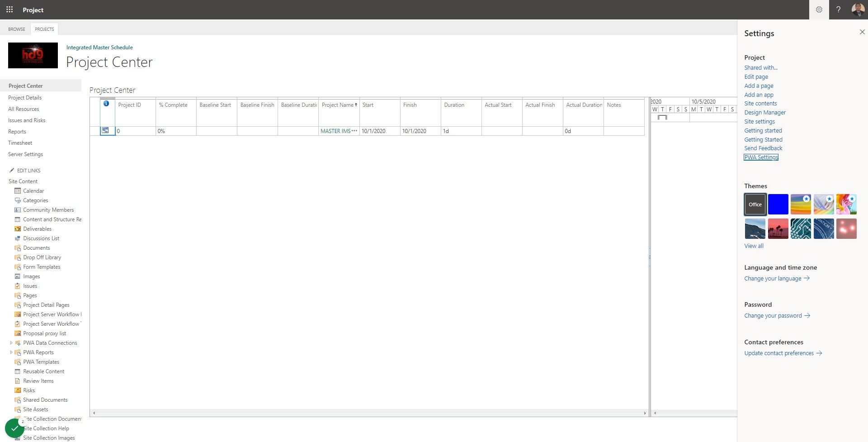Click the Site settings link
868x442 pixels.
759,121
